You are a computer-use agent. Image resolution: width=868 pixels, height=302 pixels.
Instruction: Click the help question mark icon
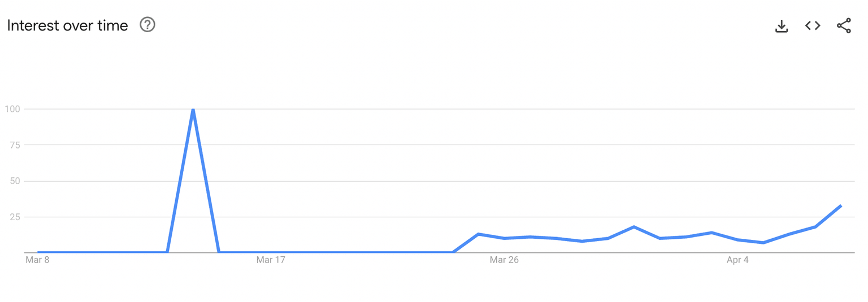147,25
